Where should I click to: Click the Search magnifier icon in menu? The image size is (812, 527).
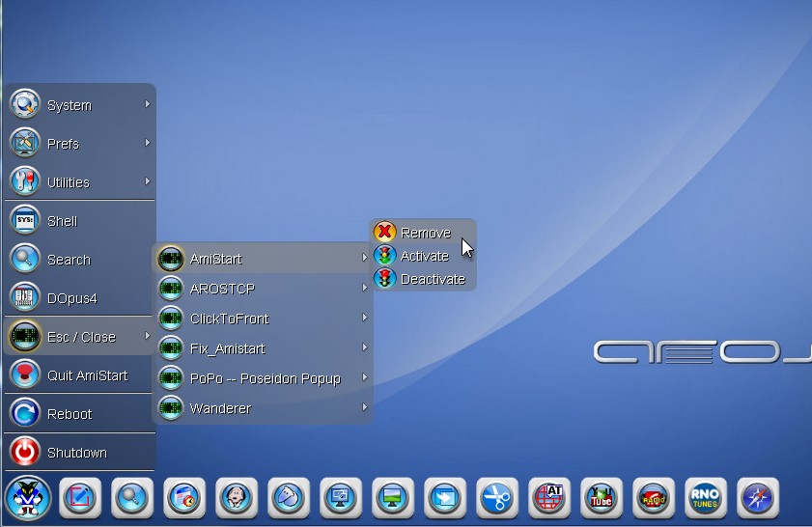[x=24, y=259]
